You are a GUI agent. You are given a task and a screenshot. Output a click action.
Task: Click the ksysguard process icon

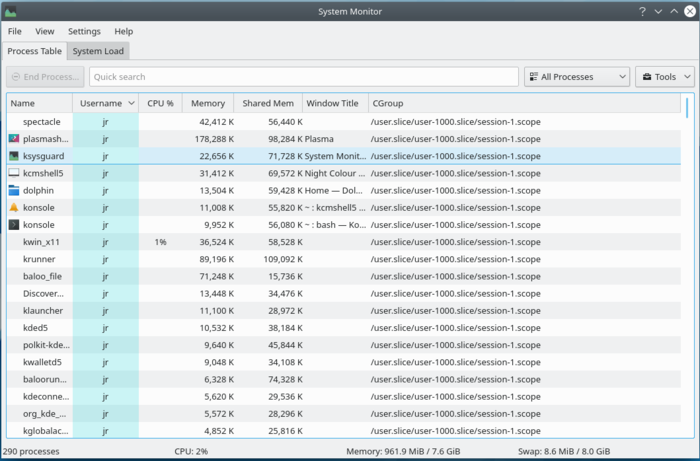tap(14, 156)
